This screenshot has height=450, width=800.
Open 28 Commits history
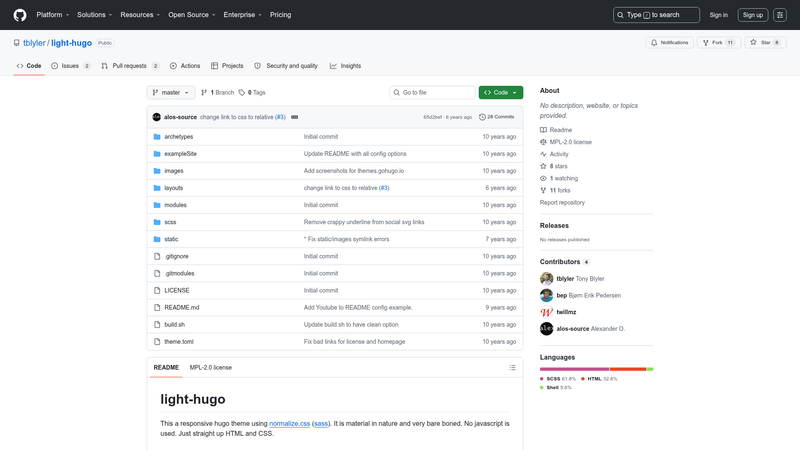pyautogui.click(x=496, y=117)
